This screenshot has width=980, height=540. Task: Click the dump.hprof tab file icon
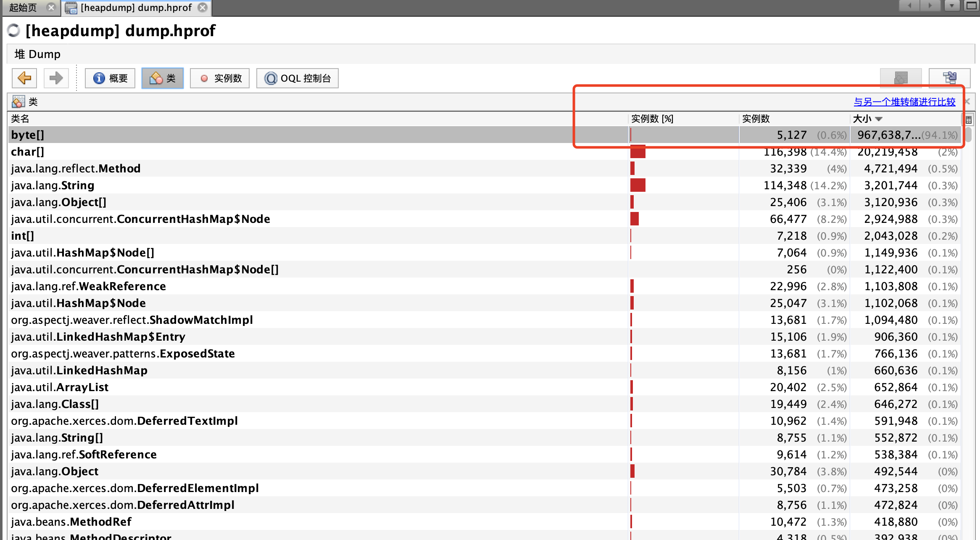click(71, 8)
